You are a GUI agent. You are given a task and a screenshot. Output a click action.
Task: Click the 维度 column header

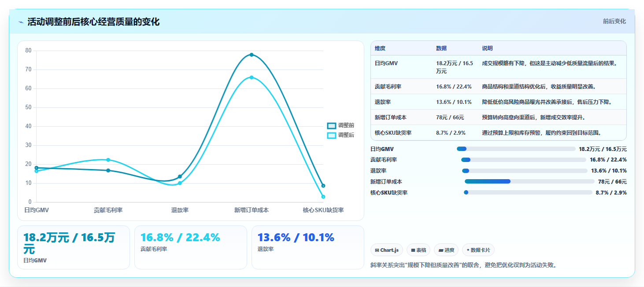tap(380, 48)
